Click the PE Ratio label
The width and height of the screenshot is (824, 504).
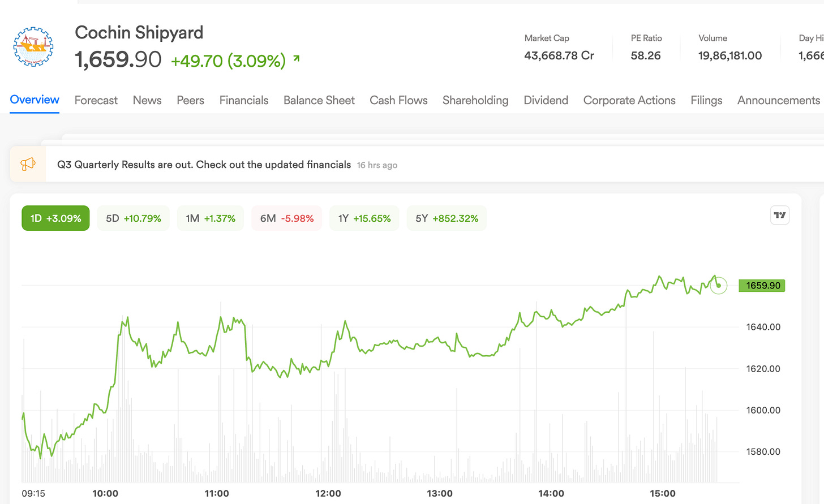(x=646, y=38)
